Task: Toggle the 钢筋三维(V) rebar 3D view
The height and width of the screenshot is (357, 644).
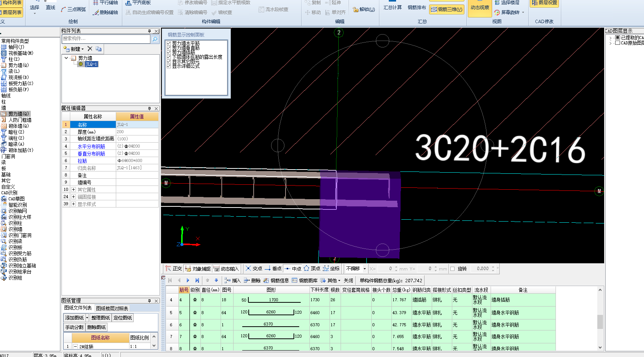Action: pos(447,9)
